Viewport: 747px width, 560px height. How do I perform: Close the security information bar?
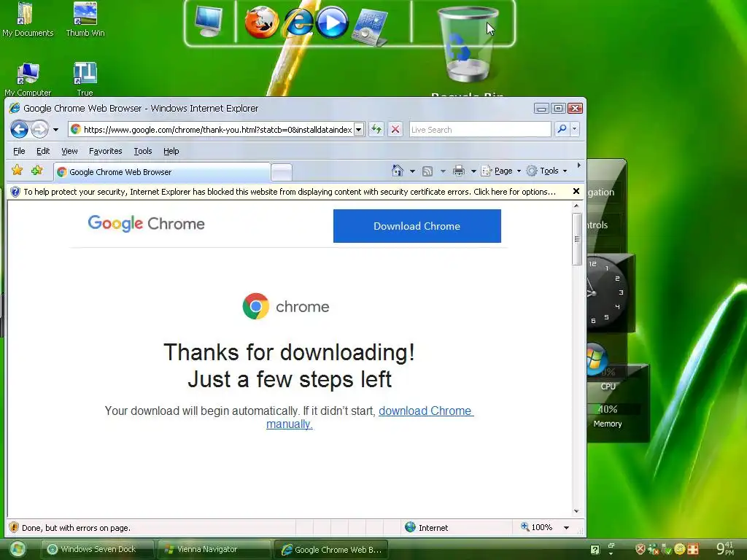pos(576,191)
